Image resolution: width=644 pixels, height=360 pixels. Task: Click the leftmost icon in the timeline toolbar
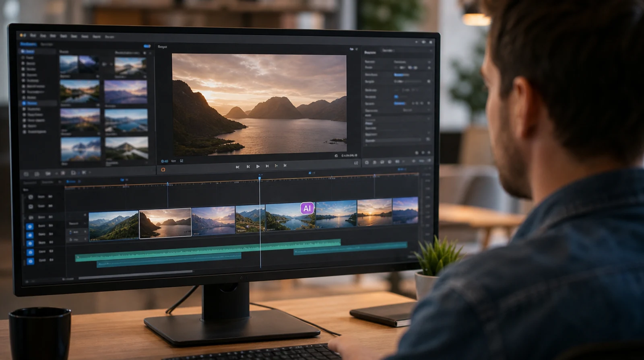click(26, 174)
